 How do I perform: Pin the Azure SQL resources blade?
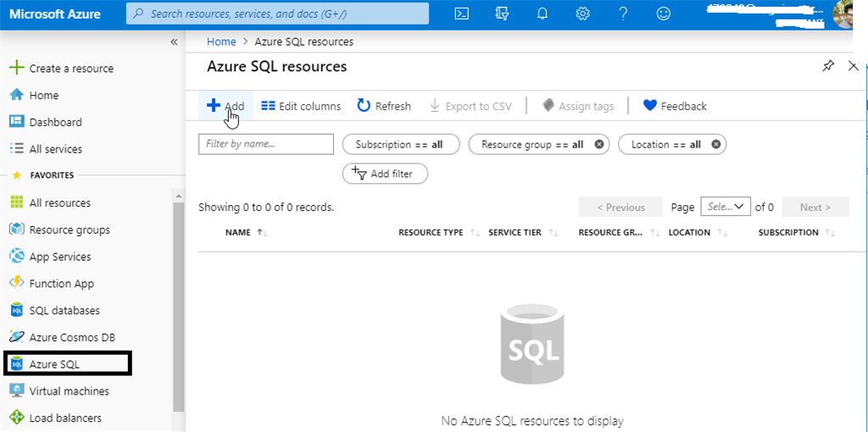coord(827,66)
